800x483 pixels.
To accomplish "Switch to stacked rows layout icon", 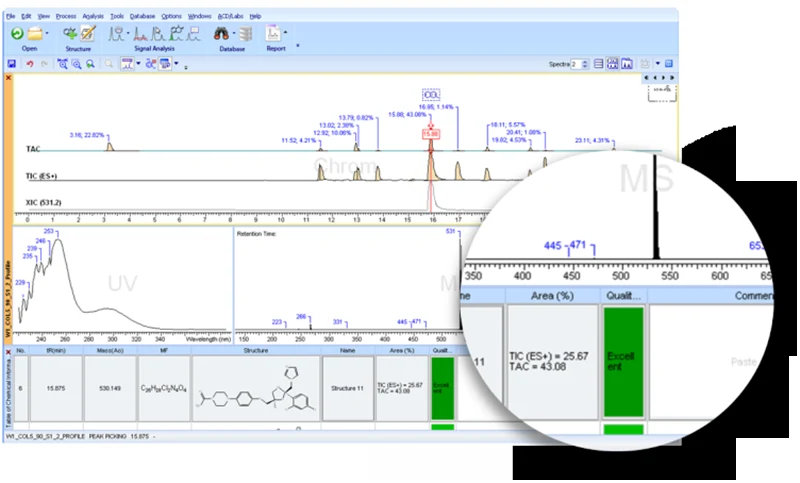I will click(x=598, y=64).
